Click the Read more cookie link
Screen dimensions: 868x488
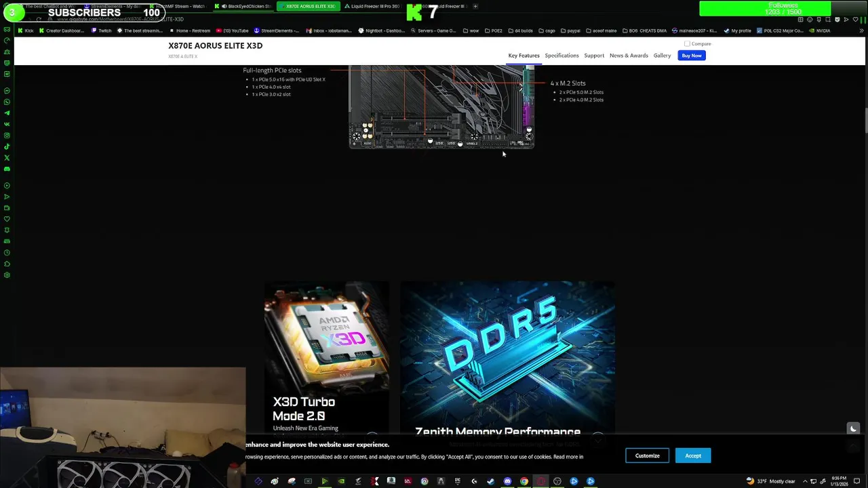(568, 457)
